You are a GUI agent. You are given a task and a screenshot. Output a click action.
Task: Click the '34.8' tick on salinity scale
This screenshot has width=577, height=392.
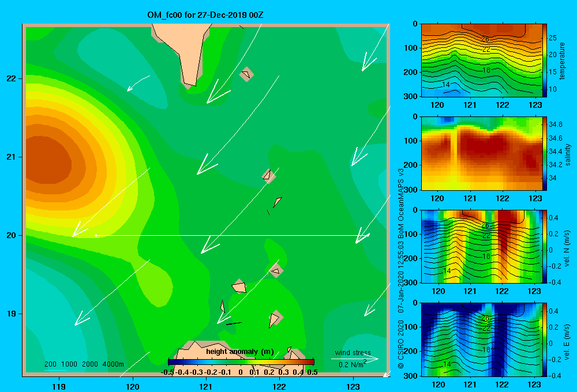click(x=555, y=125)
